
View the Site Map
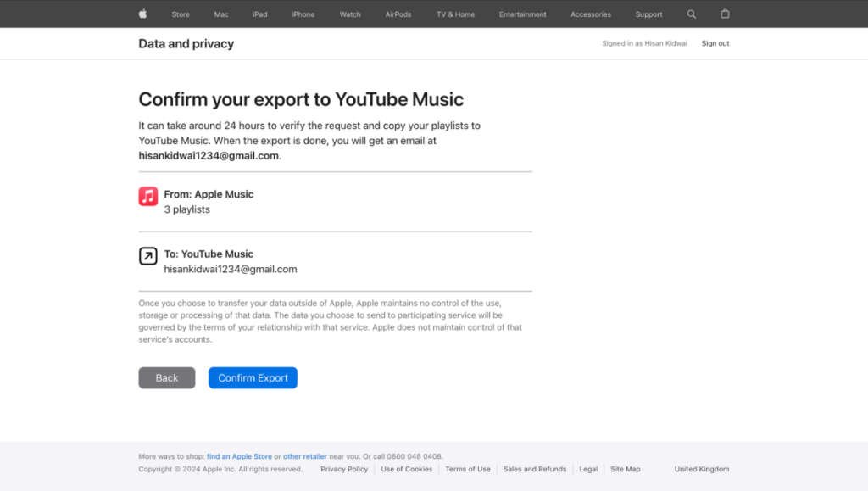(625, 468)
